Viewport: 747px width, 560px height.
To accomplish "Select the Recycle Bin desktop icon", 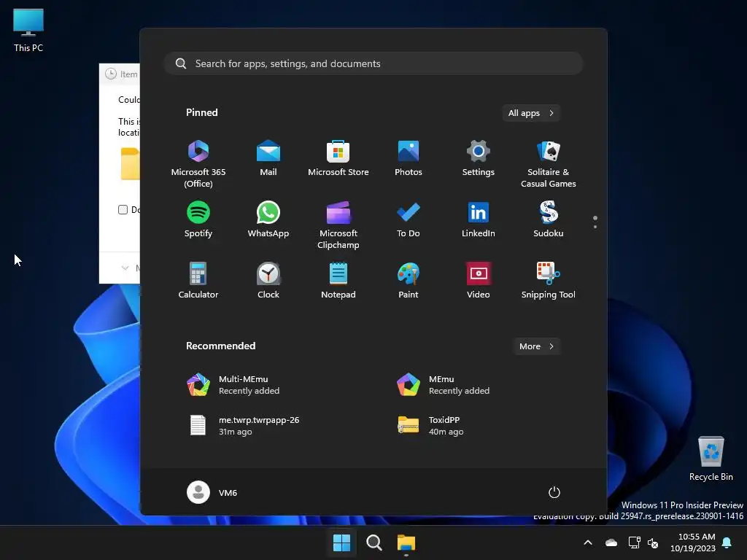I will 711,459.
